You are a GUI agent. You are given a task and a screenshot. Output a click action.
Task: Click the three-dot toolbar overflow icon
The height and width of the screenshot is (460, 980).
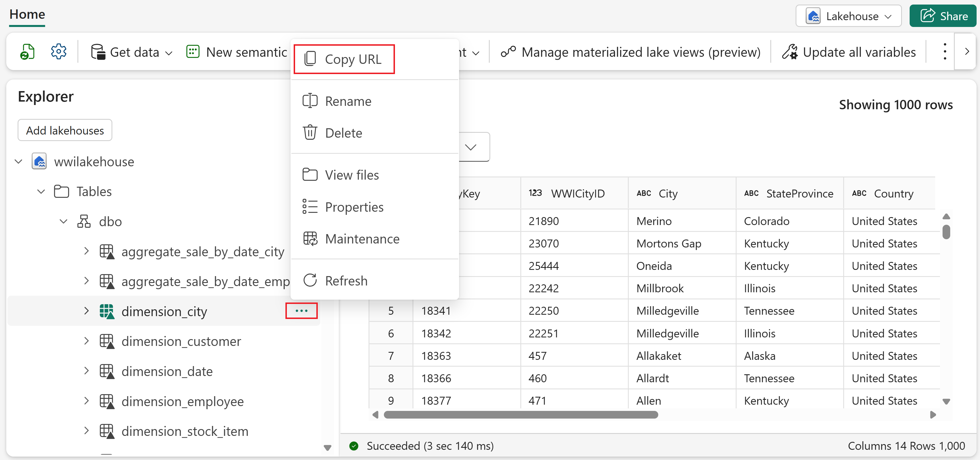point(945,52)
